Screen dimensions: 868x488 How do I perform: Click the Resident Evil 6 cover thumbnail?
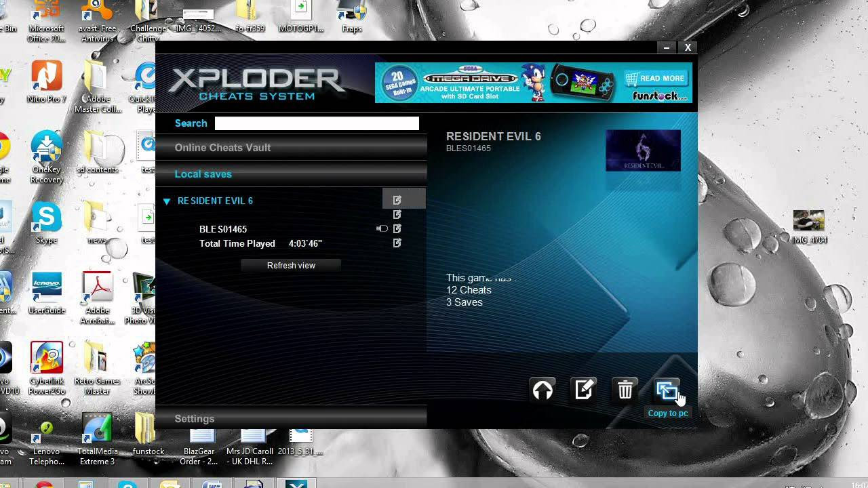(x=643, y=150)
